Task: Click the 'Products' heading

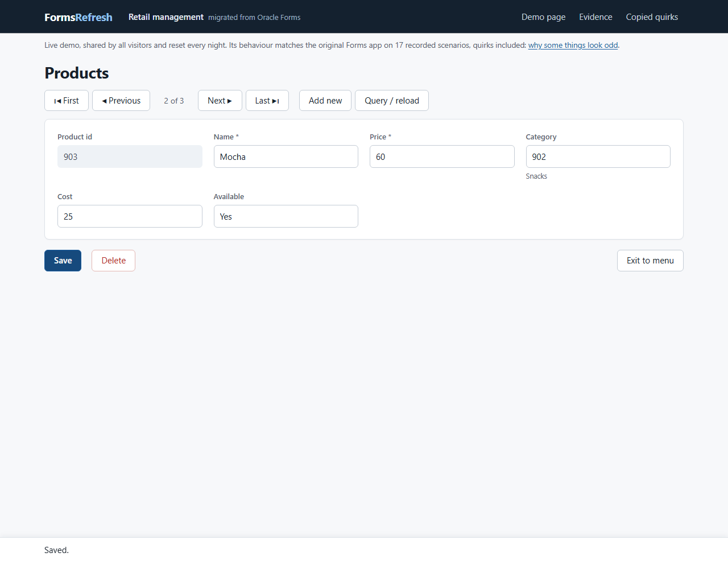Action: [x=77, y=73]
